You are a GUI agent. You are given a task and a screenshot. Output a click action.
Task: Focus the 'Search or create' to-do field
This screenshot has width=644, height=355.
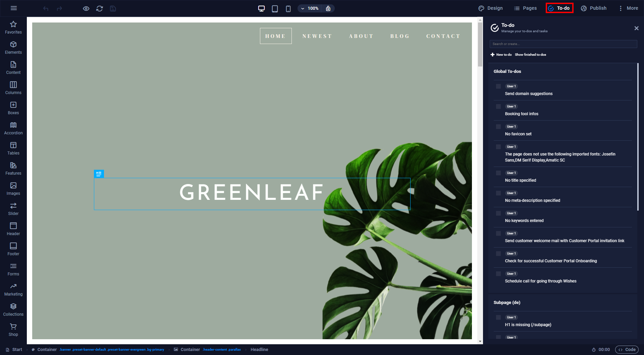[563, 44]
